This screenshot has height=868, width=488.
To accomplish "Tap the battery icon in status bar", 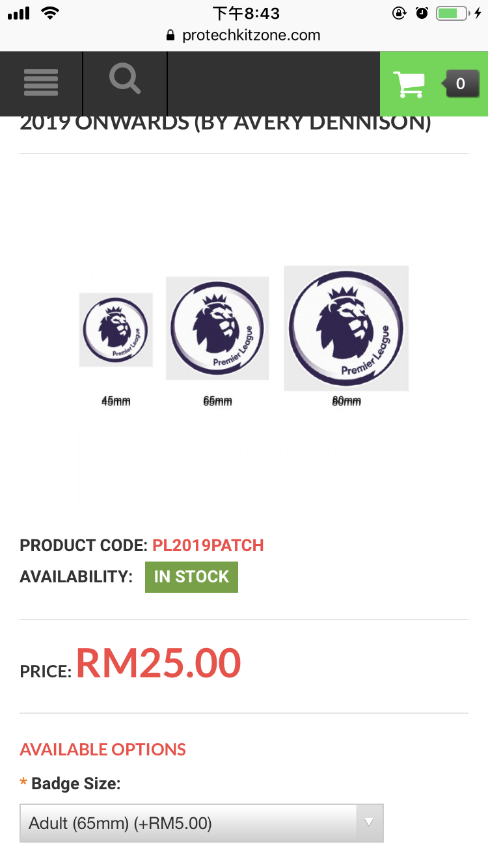I will click(x=453, y=13).
